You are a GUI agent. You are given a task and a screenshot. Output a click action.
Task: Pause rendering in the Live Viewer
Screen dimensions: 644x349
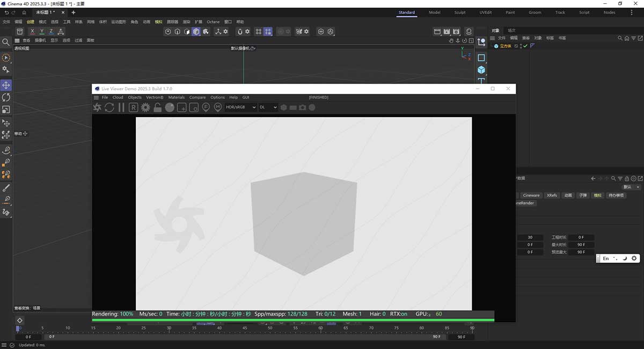[121, 107]
